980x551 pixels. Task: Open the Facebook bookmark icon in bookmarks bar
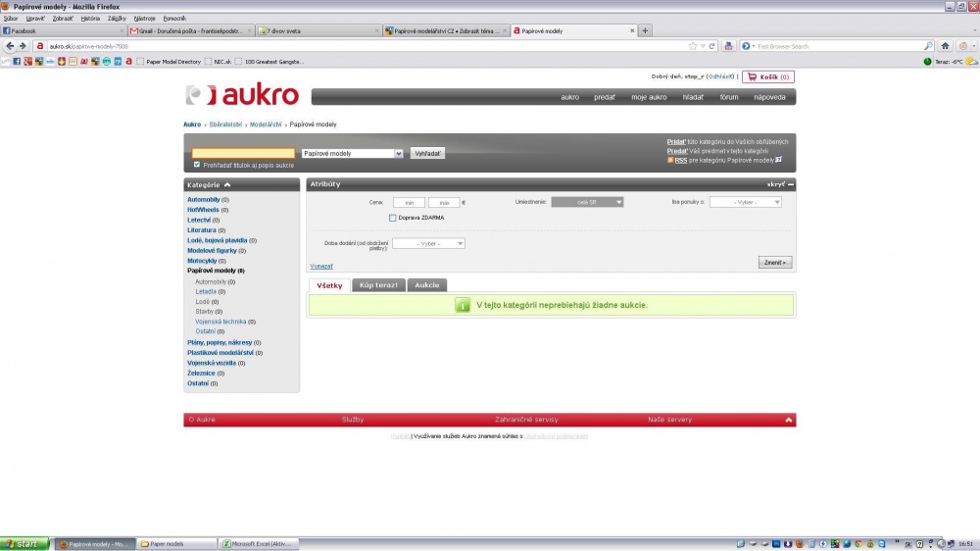pyautogui.click(x=17, y=62)
